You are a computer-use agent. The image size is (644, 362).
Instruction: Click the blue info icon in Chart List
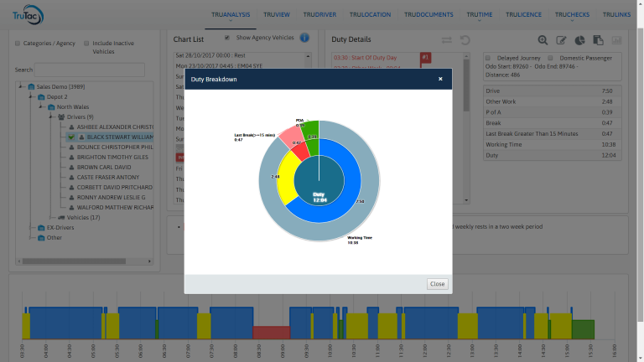coord(304,38)
